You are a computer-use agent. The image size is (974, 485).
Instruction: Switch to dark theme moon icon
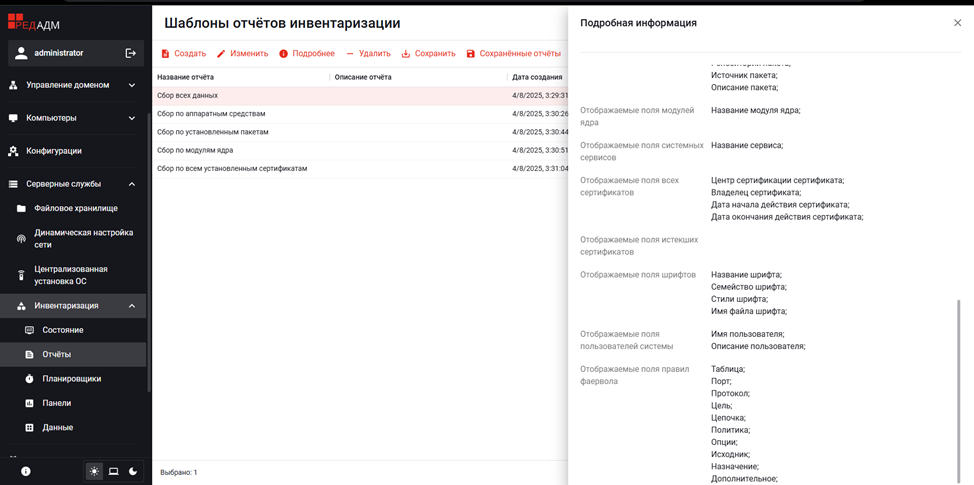(133, 471)
